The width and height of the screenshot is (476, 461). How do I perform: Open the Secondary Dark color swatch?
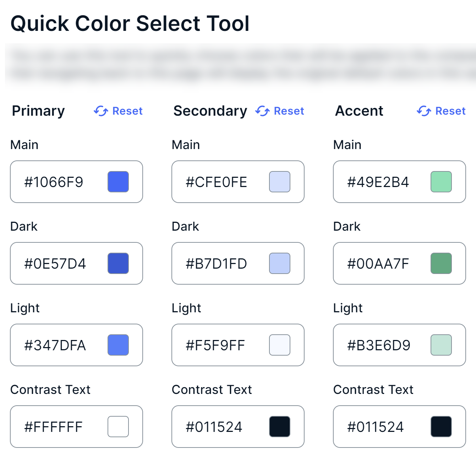tap(279, 263)
